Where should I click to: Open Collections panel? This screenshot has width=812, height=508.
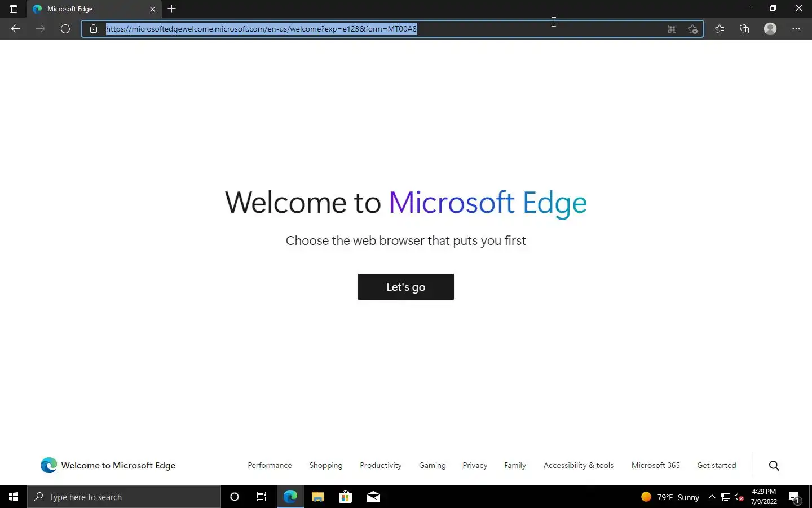(x=744, y=29)
